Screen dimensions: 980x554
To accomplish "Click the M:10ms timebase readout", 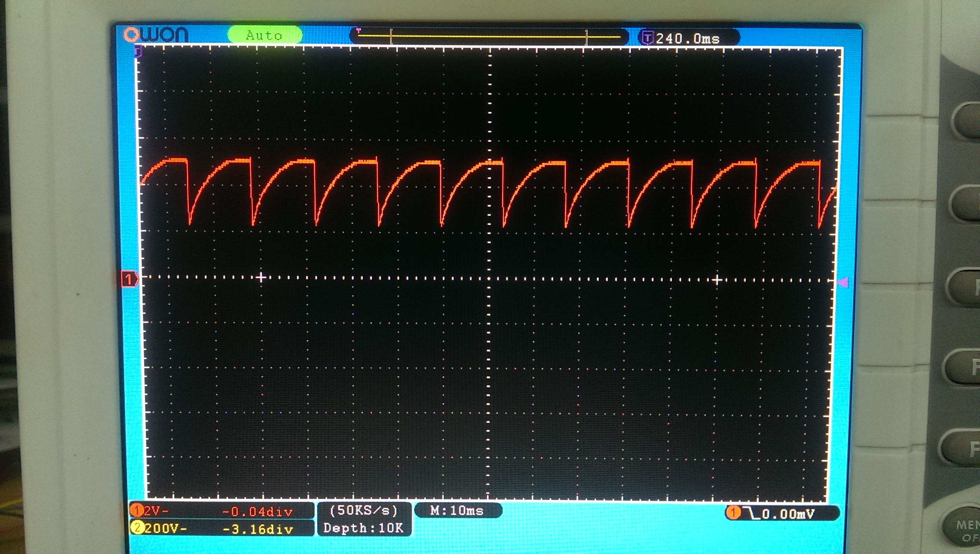I will tap(457, 510).
